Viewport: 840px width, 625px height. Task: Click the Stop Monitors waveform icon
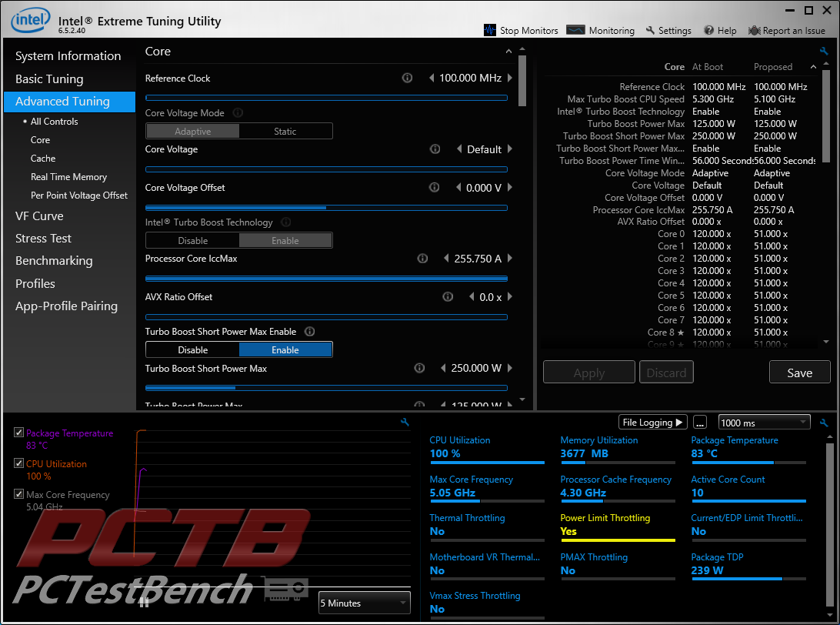490,30
